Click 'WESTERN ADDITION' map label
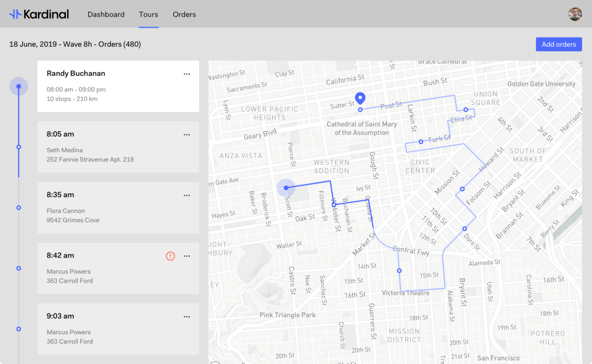The image size is (592, 364). 332,166
